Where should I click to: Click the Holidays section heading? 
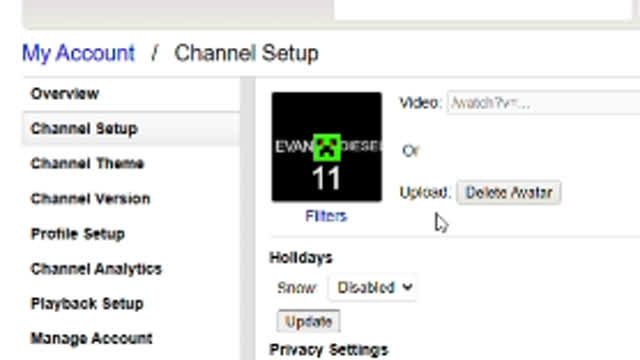coord(301,258)
